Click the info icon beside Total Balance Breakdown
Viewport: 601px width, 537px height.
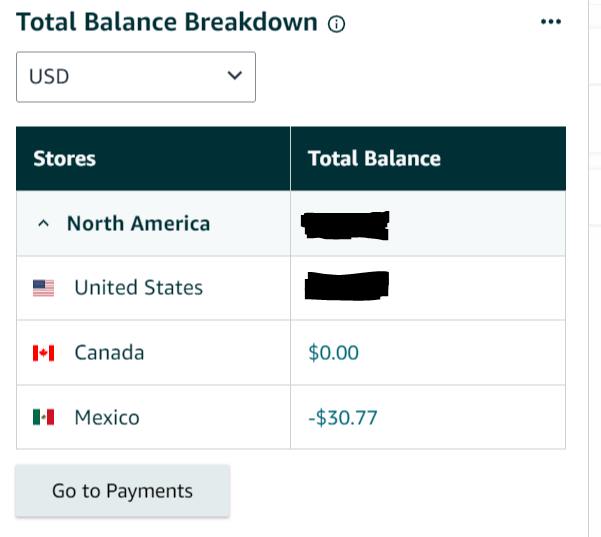click(x=336, y=24)
